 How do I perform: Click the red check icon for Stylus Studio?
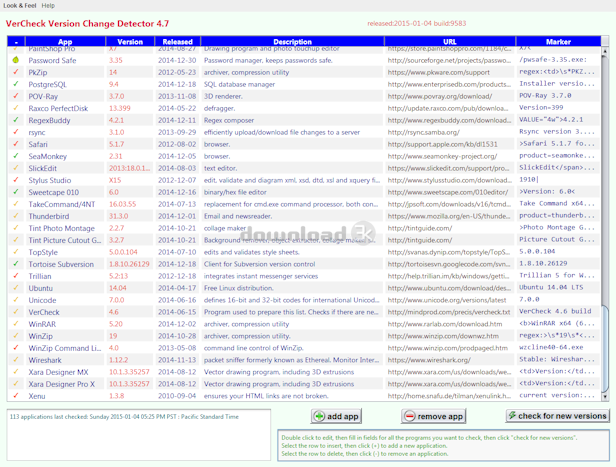click(x=16, y=180)
